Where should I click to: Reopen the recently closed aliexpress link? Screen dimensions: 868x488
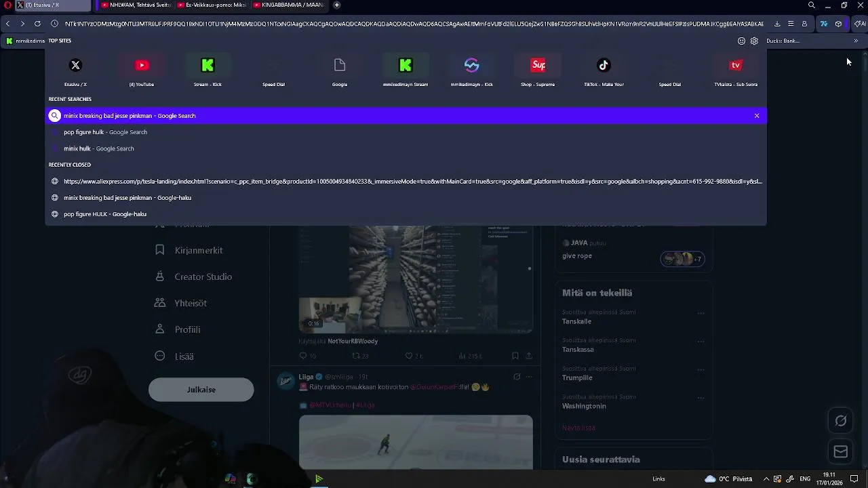406,182
